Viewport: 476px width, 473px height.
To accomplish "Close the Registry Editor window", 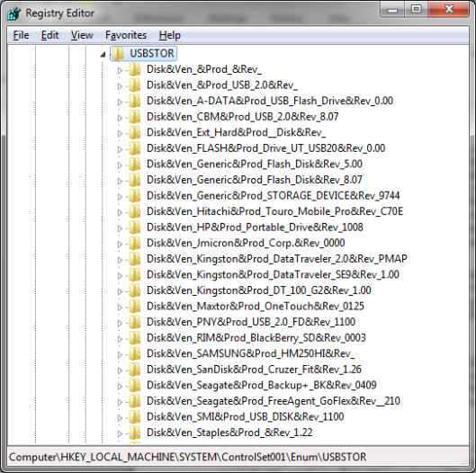I will [x=449, y=10].
